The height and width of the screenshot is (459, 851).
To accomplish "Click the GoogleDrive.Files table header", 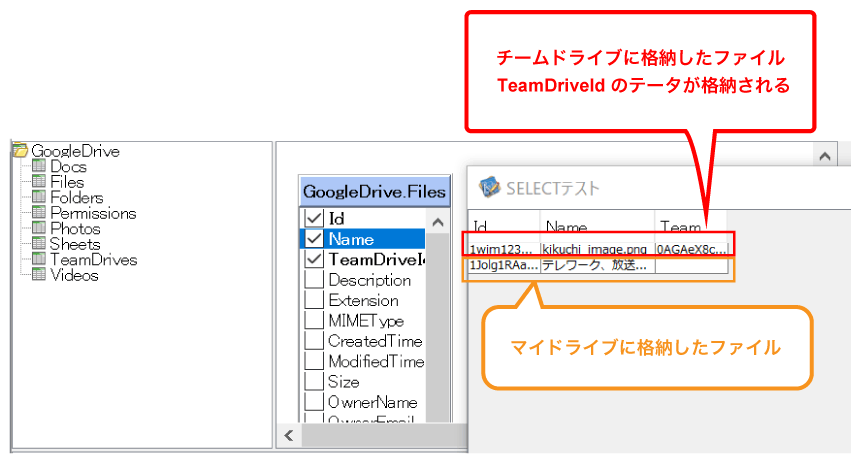I will click(374, 192).
